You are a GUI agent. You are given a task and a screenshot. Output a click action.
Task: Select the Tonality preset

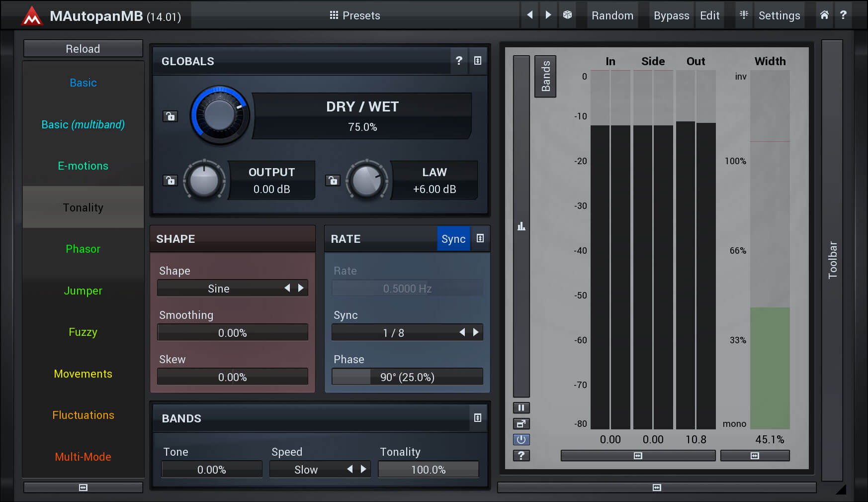coord(83,207)
